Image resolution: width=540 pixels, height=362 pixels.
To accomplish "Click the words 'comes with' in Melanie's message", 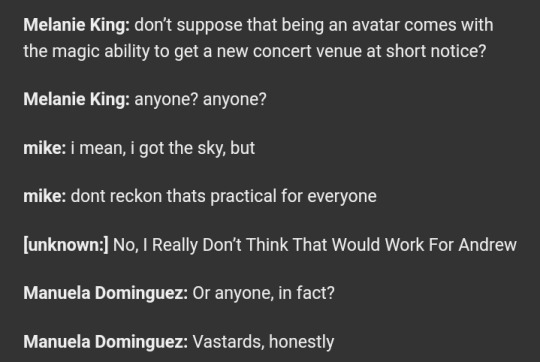I will pos(449,25).
